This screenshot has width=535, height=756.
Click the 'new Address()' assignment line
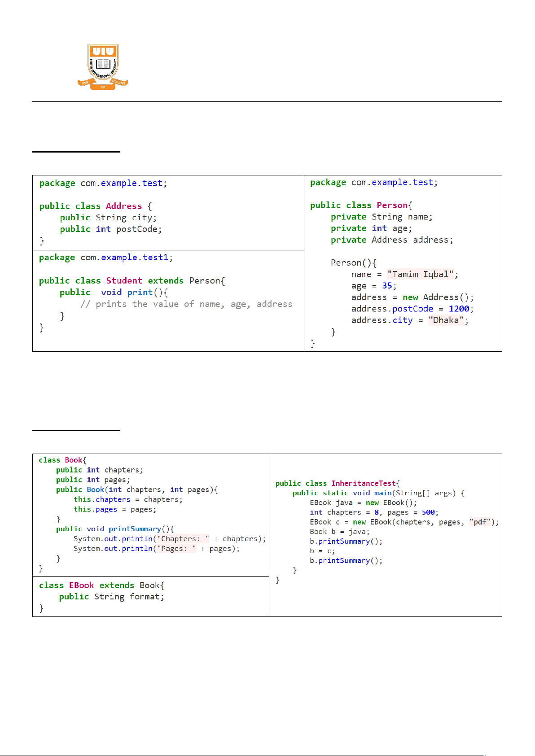coord(412,297)
